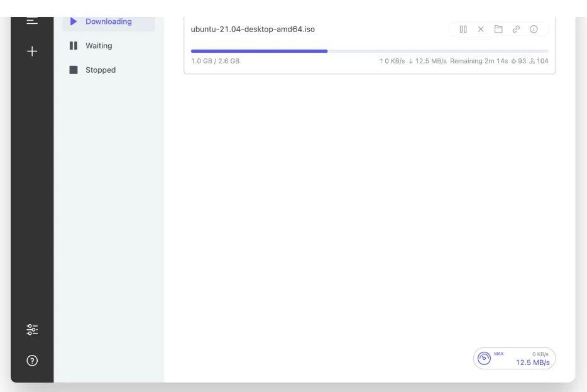The height and width of the screenshot is (392, 587).
Task: Pause the ubuntu ISO download
Action: (x=463, y=29)
